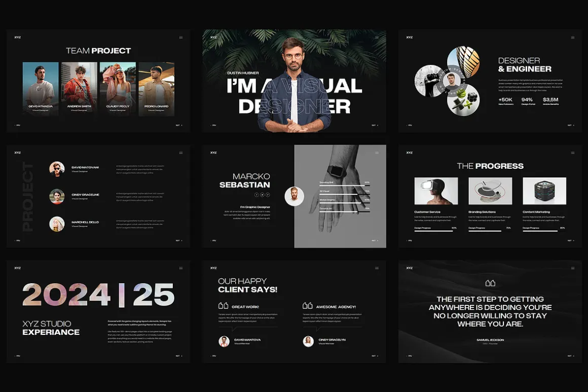The width and height of the screenshot is (588, 392).
Task: Click black cube image above Content Marketing
Action: coord(544,191)
